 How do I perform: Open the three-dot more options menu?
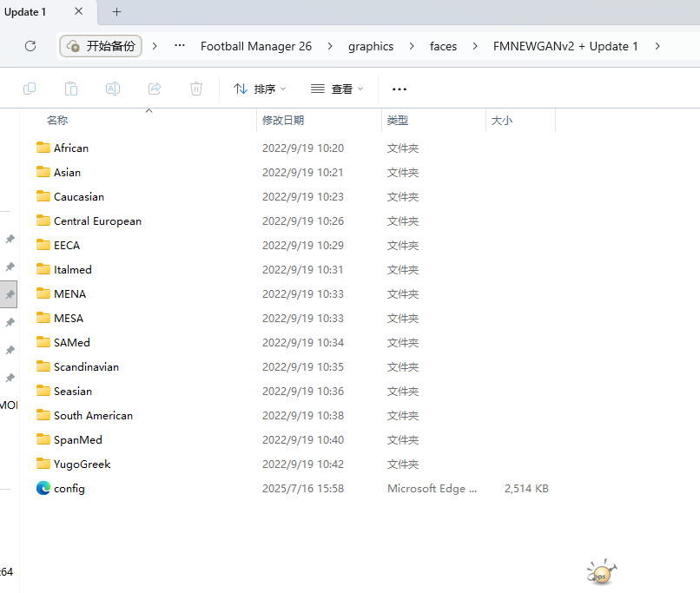(x=400, y=89)
